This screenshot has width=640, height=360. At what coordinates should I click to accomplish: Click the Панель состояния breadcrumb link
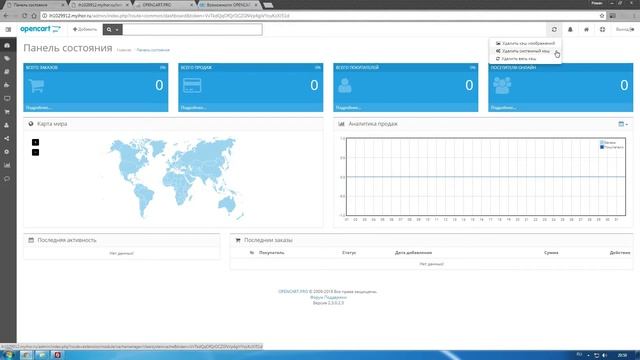[x=153, y=50]
